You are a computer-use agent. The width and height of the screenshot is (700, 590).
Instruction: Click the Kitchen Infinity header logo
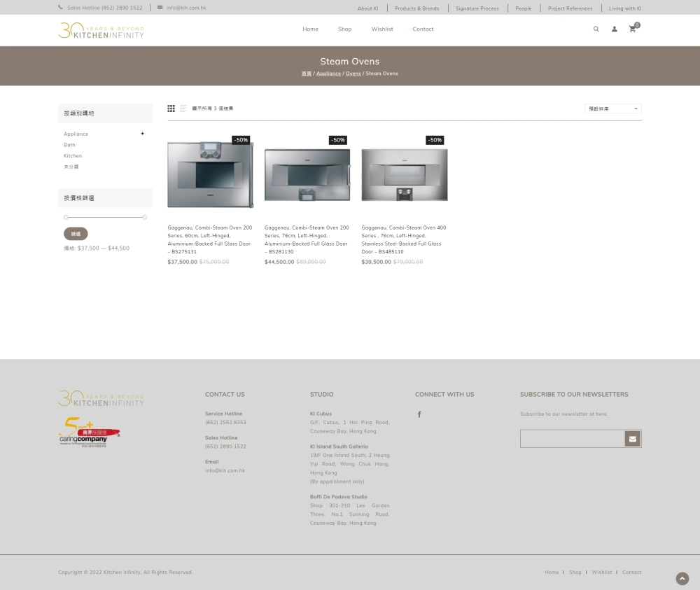coord(101,29)
